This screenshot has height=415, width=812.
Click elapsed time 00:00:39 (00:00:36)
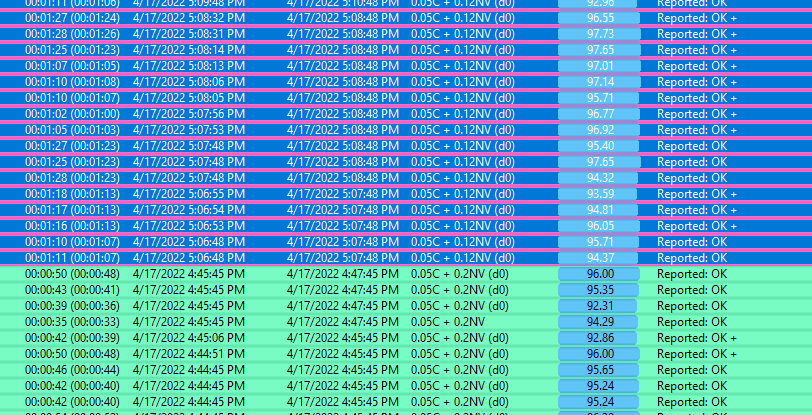point(72,306)
